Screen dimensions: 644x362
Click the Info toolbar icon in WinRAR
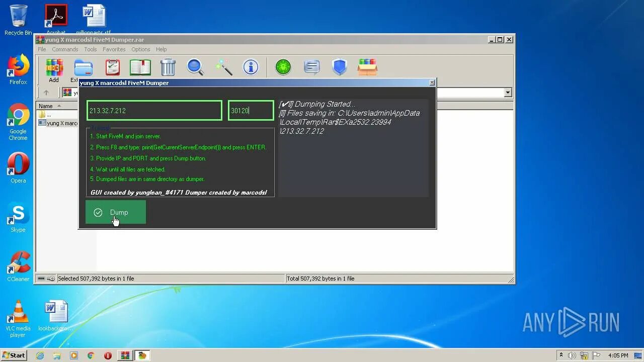[251, 67]
